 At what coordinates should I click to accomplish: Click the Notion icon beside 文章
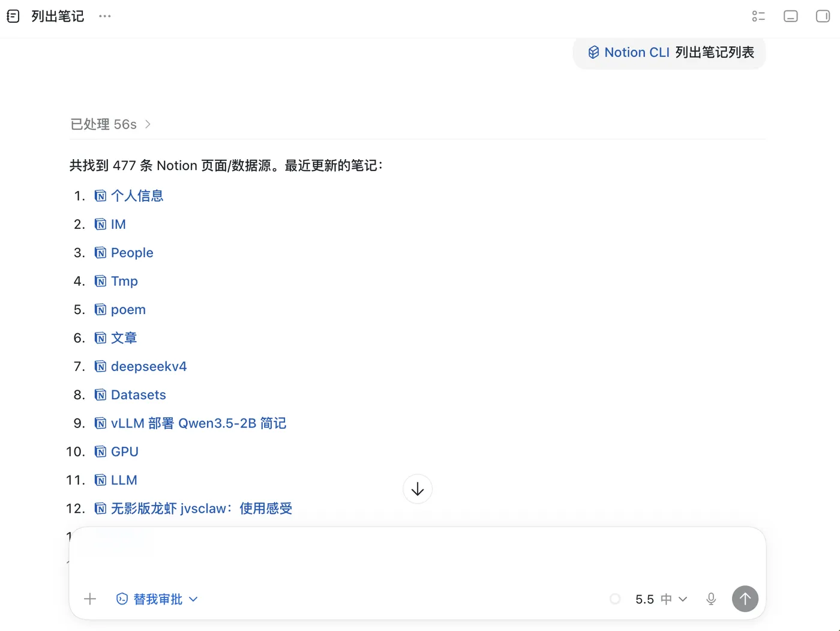coord(101,338)
